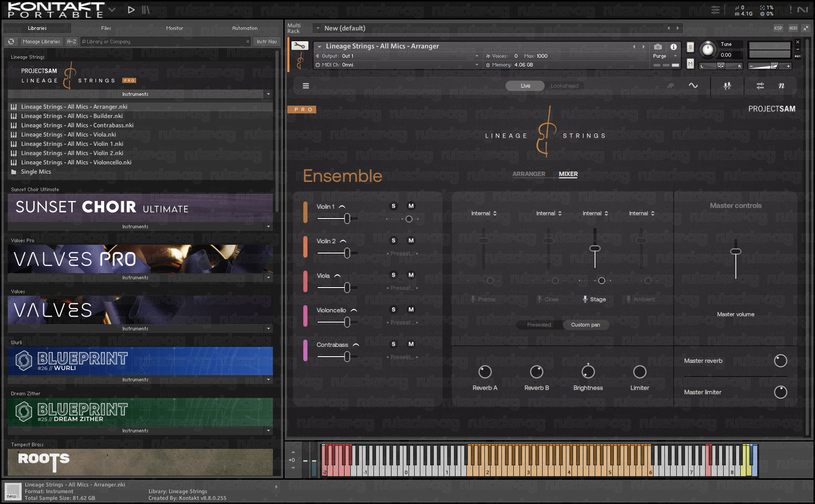The width and height of the screenshot is (815, 504).
Task: Open Valves Pro Instruments dropdown arrow
Action: [x=268, y=278]
